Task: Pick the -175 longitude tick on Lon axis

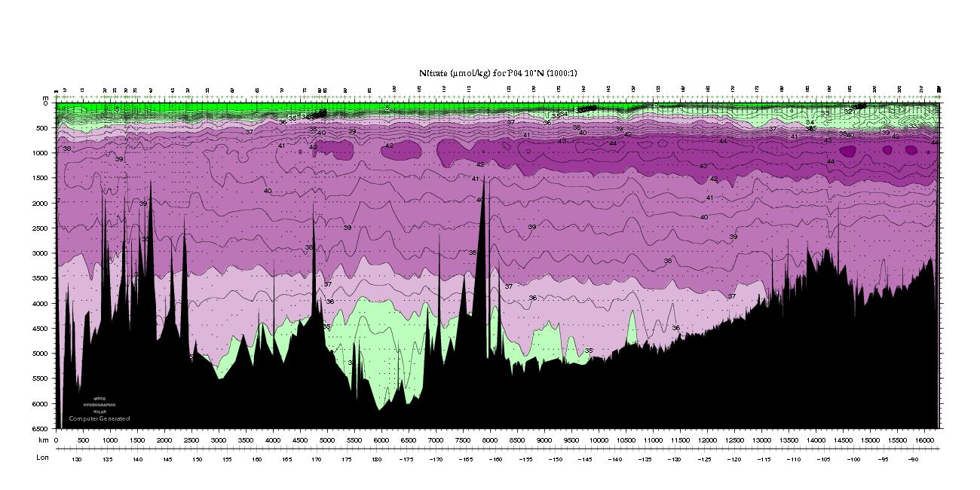Action: (406, 458)
